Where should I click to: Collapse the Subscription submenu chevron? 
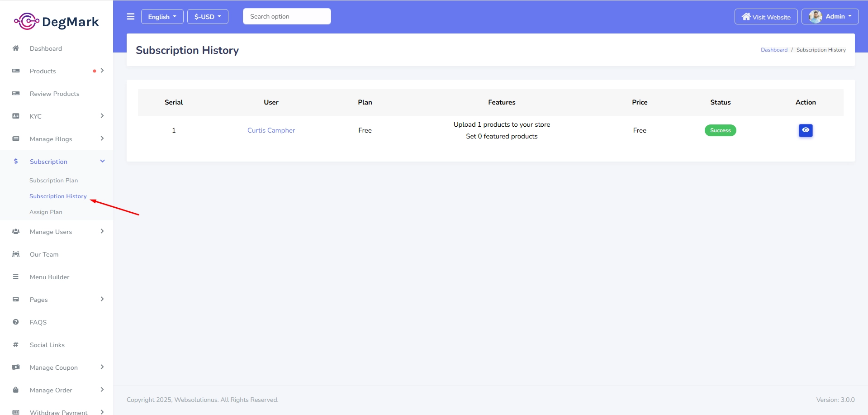tap(103, 161)
